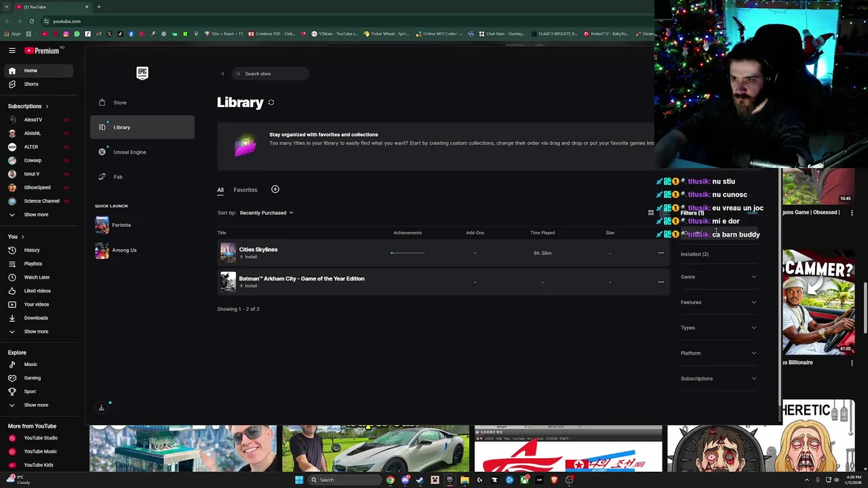
Task: Open the Picker Wheel bookmark
Action: (387, 34)
